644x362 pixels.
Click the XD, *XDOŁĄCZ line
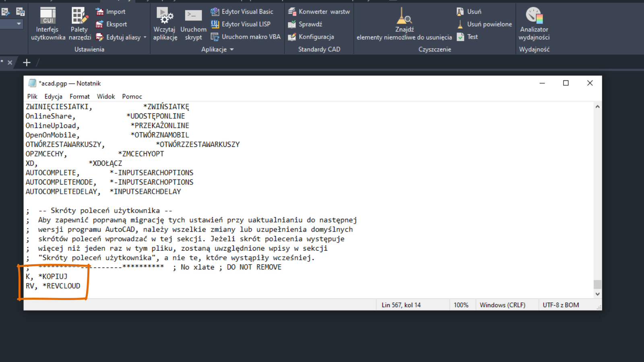(x=74, y=163)
